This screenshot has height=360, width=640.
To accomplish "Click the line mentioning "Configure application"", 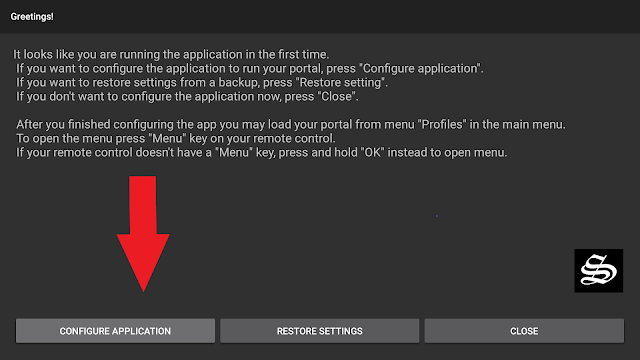I will click(x=249, y=68).
